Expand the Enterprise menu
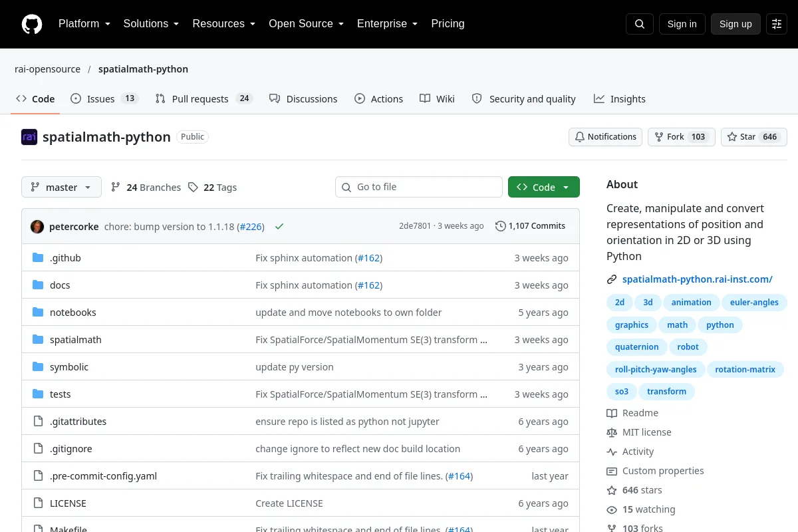798x532 pixels. point(387,24)
